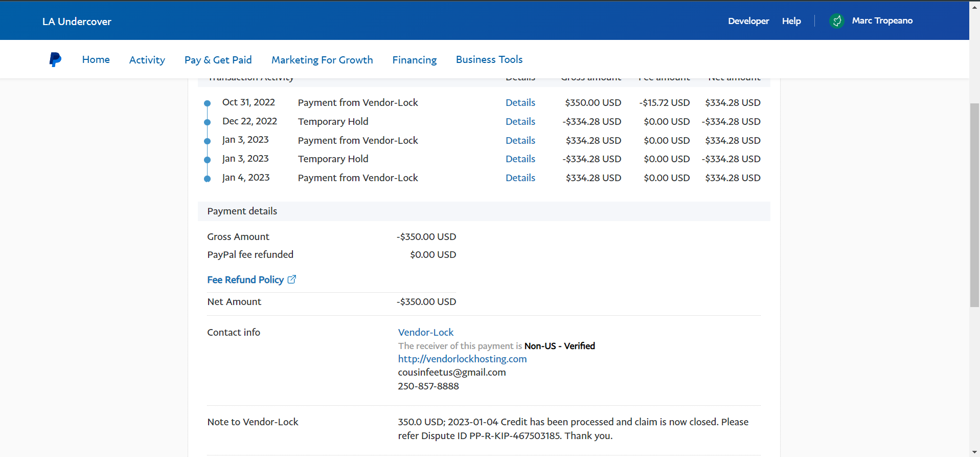Open the Financing menu
The width and height of the screenshot is (980, 457).
point(415,60)
